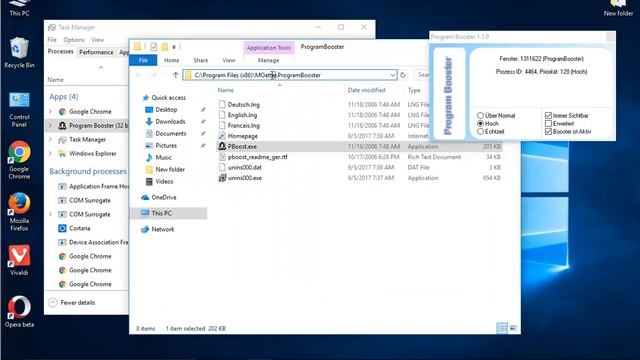
Task: Open New folder on desktop
Action: (x=618, y=8)
